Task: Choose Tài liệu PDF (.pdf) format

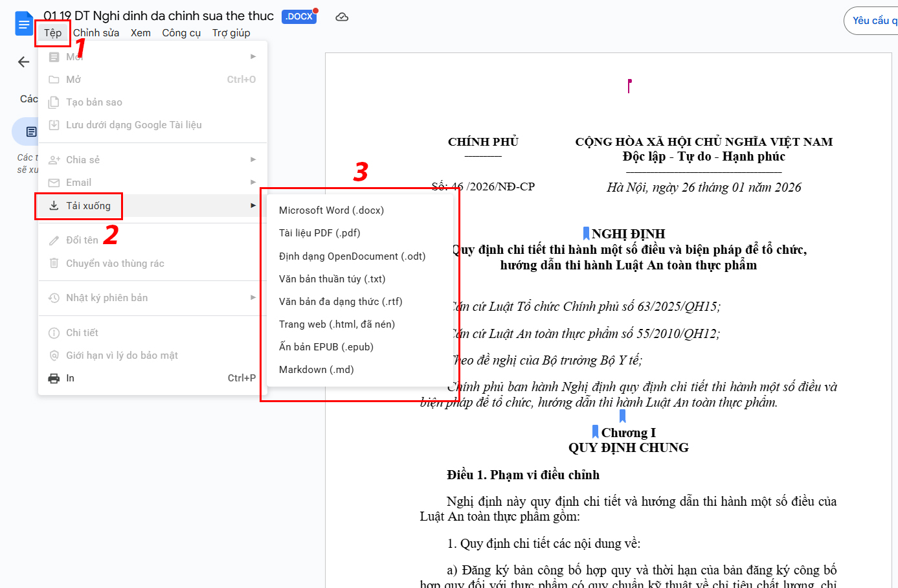Action: pyautogui.click(x=319, y=233)
